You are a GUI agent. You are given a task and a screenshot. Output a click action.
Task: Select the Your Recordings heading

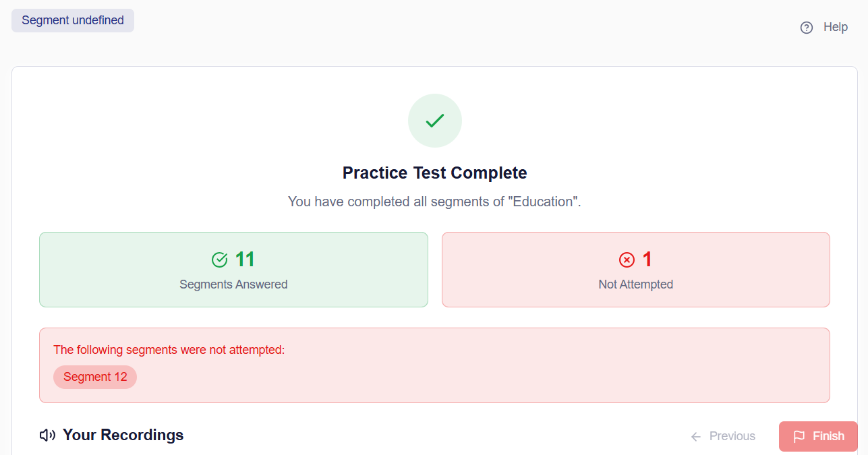coord(123,435)
